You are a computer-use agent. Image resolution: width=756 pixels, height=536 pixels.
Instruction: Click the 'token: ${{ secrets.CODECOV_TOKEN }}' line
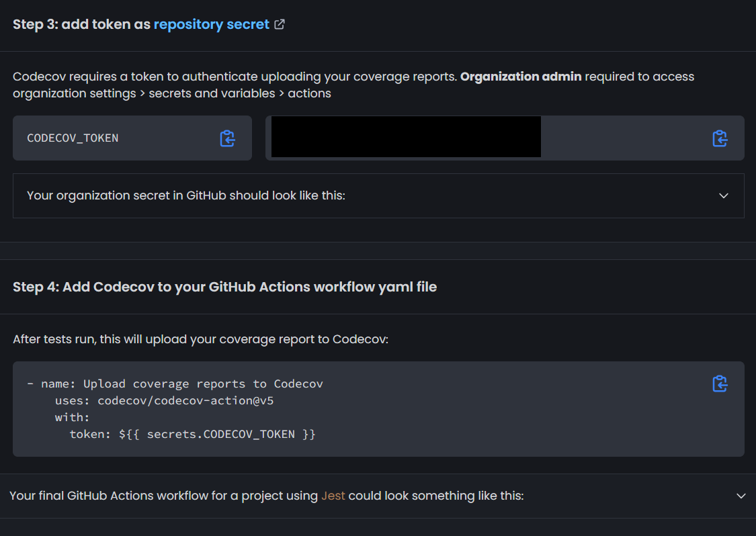pos(192,434)
